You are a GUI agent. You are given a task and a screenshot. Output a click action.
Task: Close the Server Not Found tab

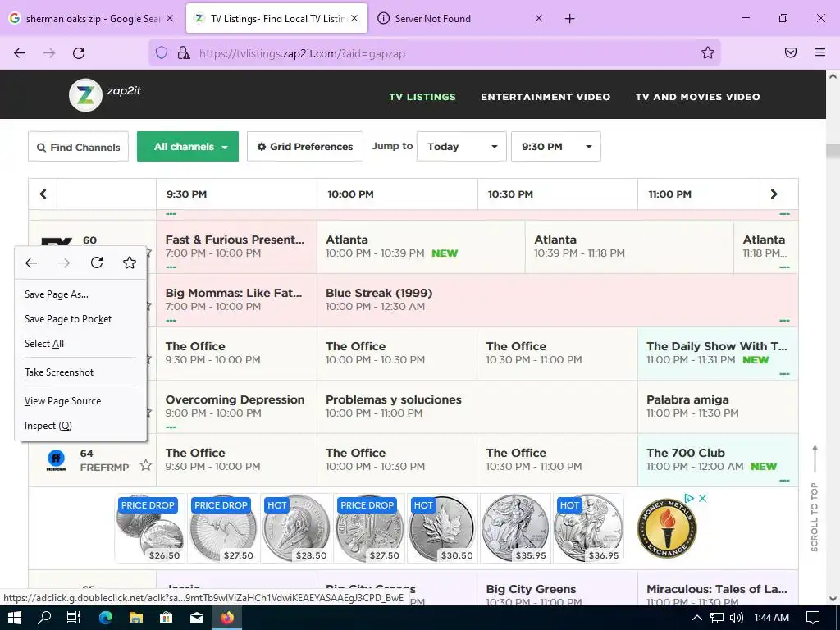pos(539,18)
